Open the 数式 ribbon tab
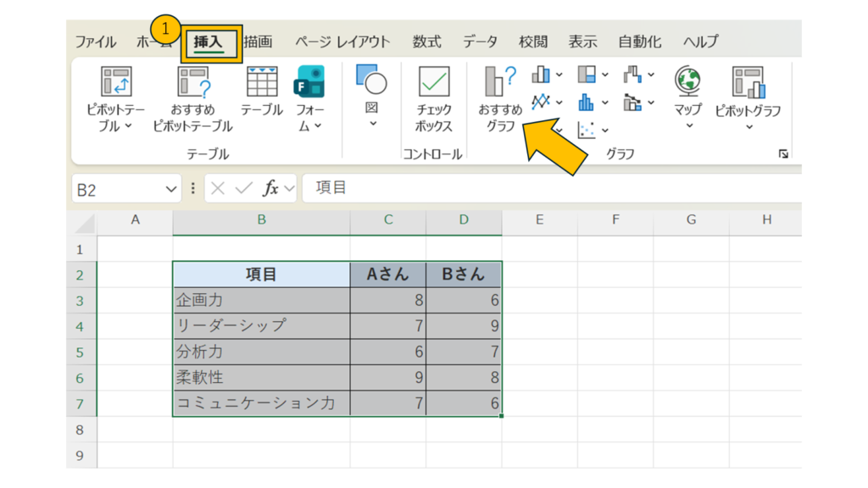Screen dimensions: 868x488 coord(426,42)
